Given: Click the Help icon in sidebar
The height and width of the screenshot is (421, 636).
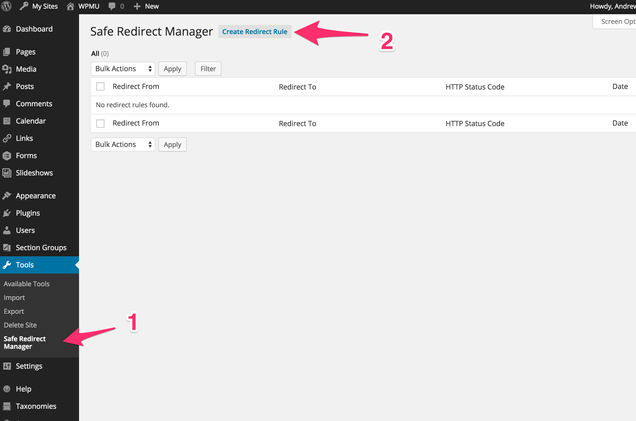Looking at the screenshot, I should click(6, 389).
